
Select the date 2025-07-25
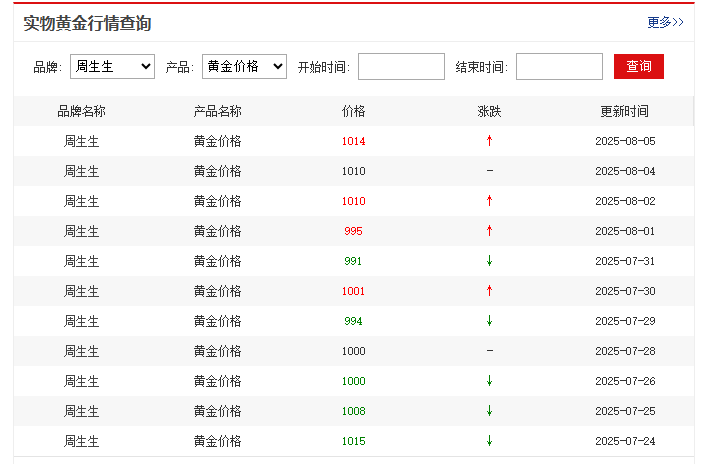(625, 411)
